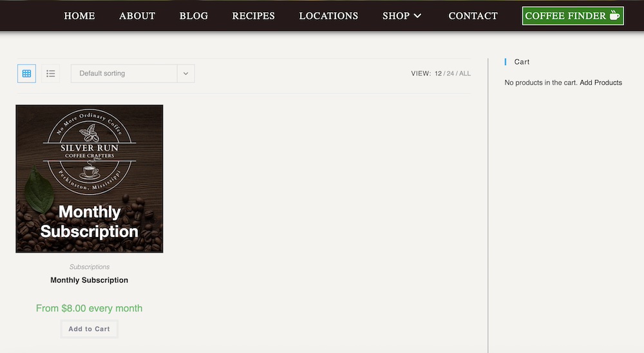644x353 pixels.
Task: Switch to grid view layout
Action: (26, 73)
